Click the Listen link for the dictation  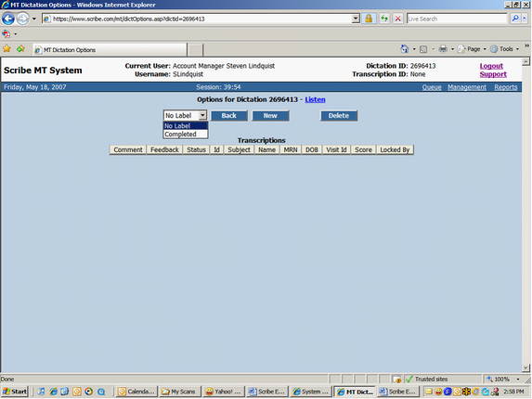(315, 99)
